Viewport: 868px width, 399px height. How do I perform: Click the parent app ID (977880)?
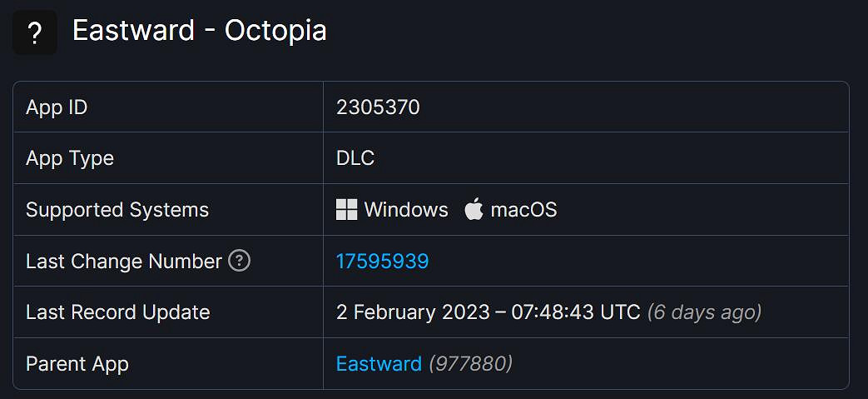click(470, 364)
